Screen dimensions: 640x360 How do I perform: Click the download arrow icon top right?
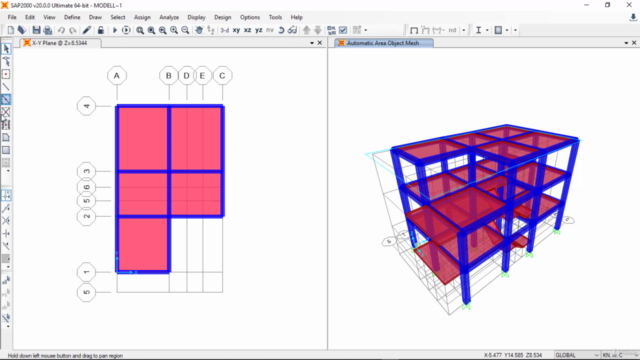pyautogui.click(x=633, y=18)
